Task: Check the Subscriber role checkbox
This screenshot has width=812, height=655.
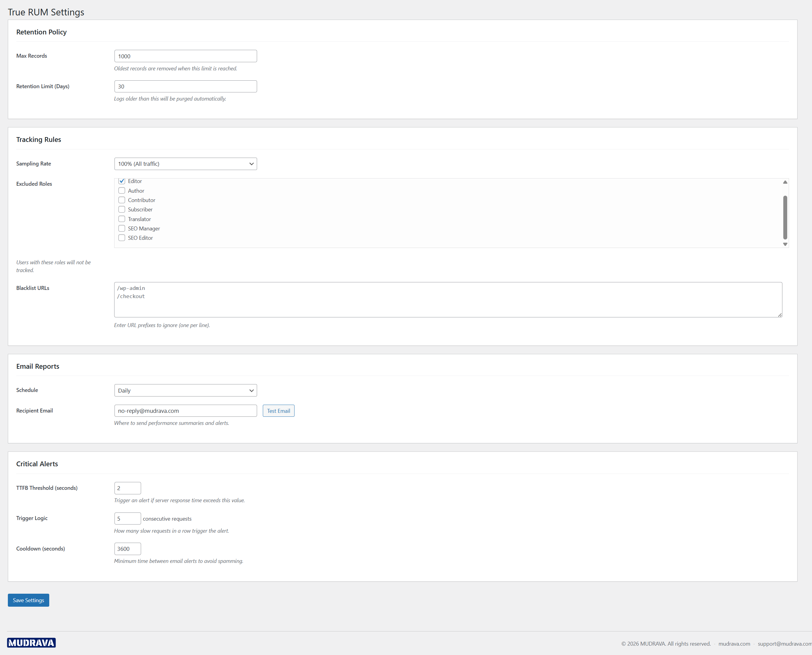Action: tap(121, 209)
